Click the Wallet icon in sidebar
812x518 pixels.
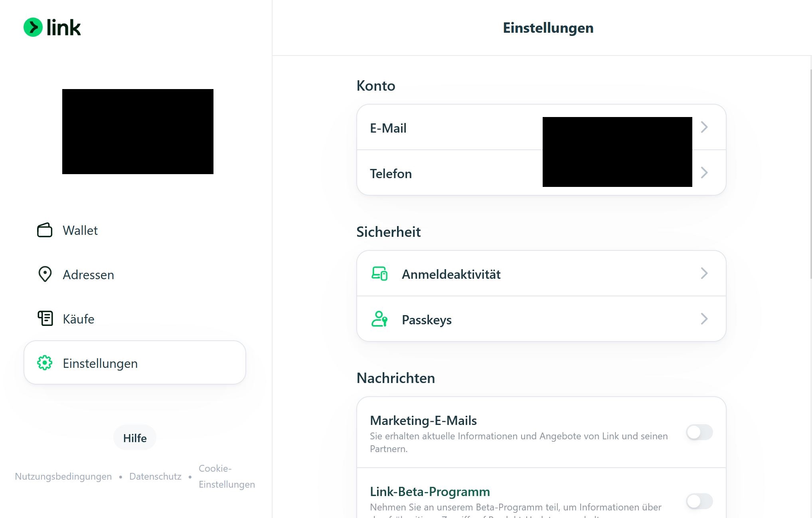point(45,230)
